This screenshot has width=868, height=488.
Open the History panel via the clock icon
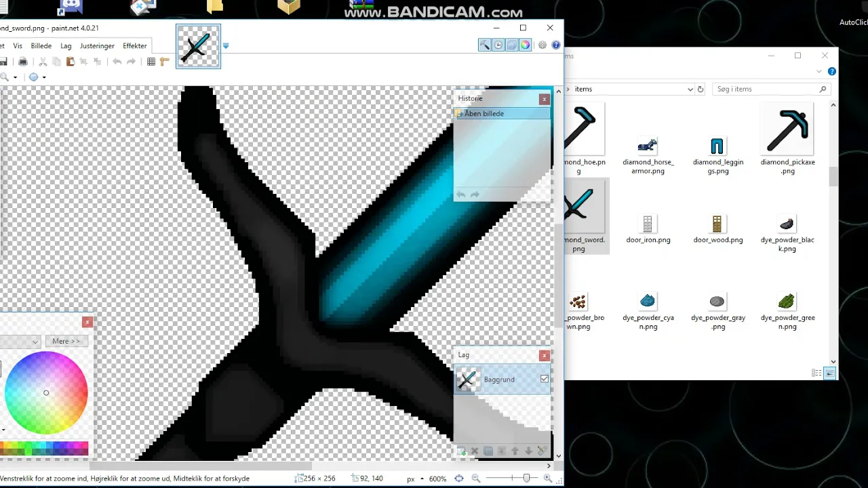[498, 45]
